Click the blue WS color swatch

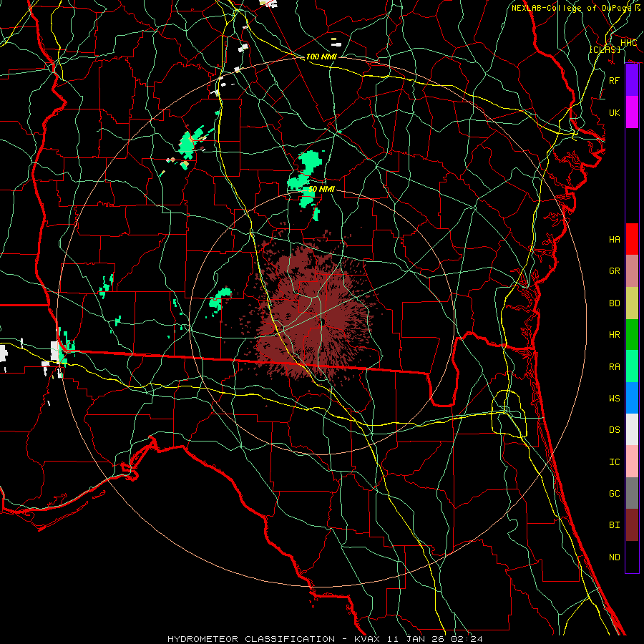[632, 398]
